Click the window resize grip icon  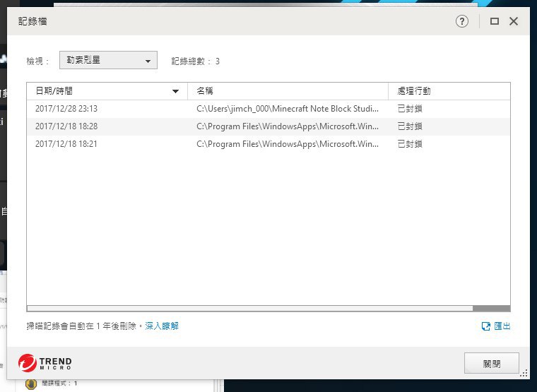point(524,374)
